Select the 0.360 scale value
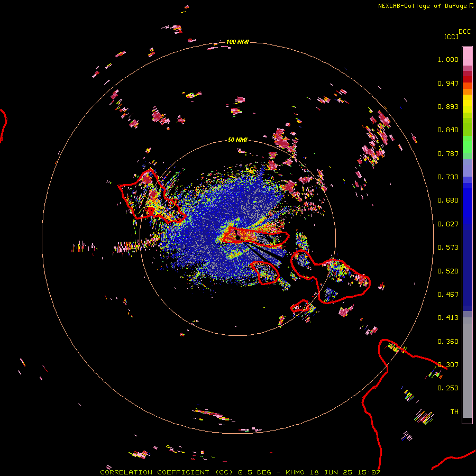Screen dimensions: 476x476 [448, 342]
